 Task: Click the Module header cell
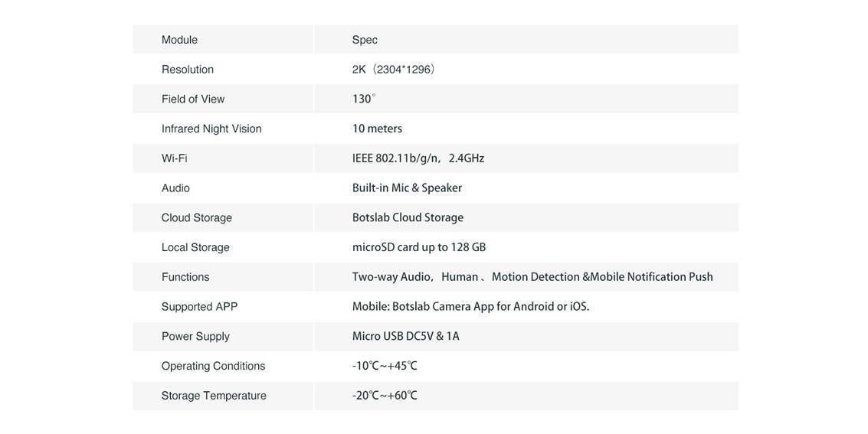click(x=179, y=40)
